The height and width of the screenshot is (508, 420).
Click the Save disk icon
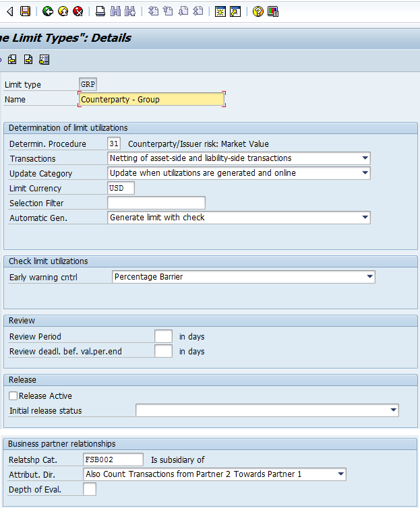coord(25,11)
